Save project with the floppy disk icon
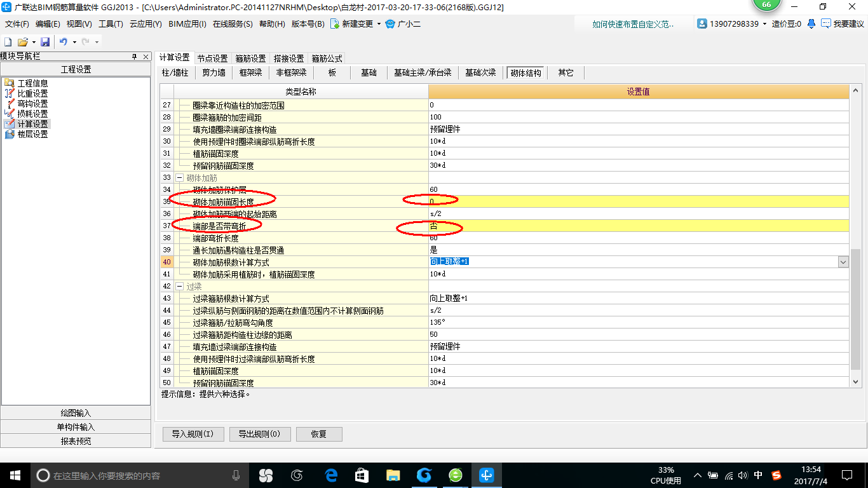The width and height of the screenshot is (868, 488). tap(45, 42)
